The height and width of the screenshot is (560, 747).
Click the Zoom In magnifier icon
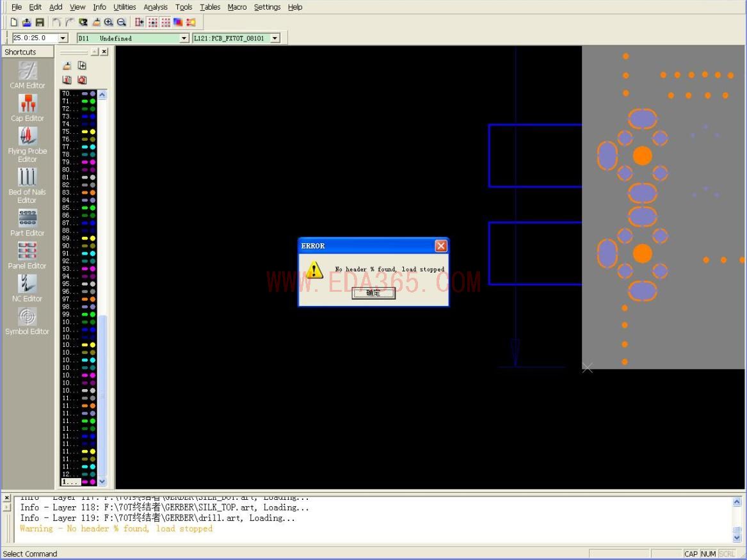[x=109, y=22]
